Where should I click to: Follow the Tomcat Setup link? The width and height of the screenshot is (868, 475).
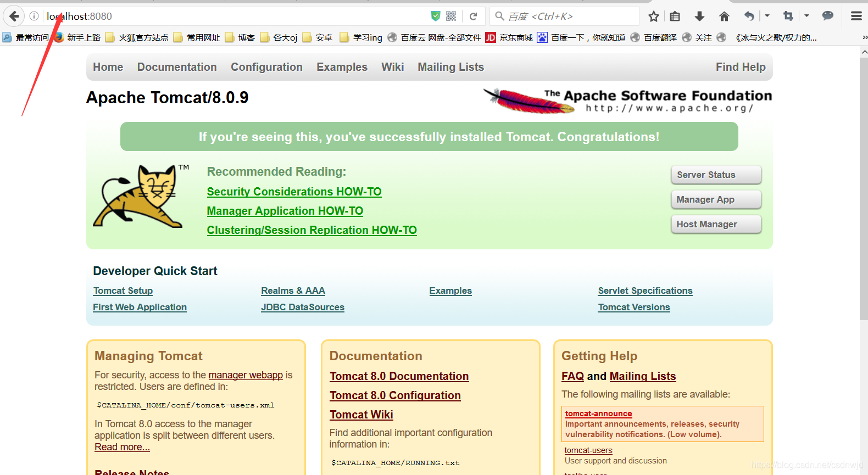(x=123, y=290)
